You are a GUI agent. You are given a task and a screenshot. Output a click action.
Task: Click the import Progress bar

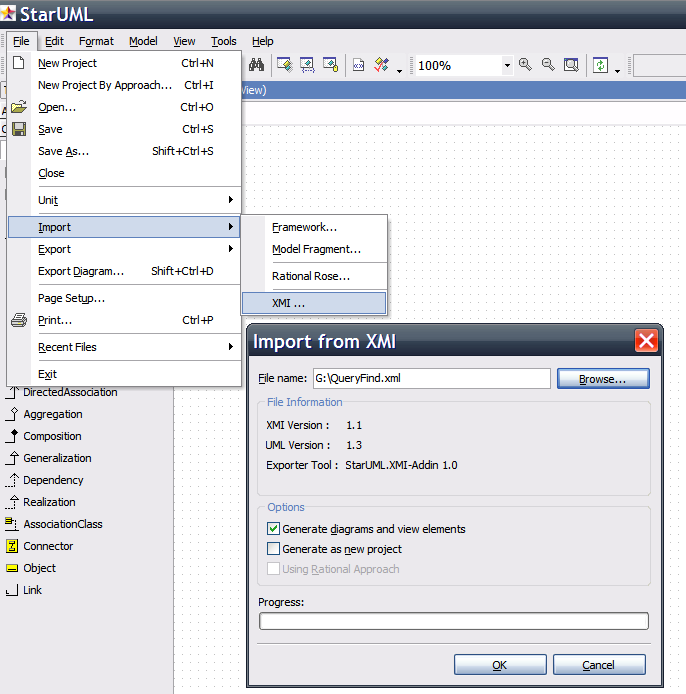click(453, 621)
